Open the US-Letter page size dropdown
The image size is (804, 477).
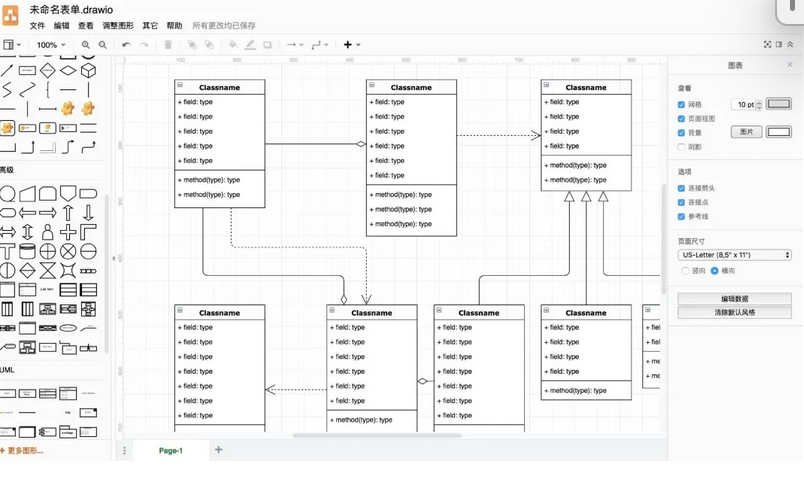[734, 255]
